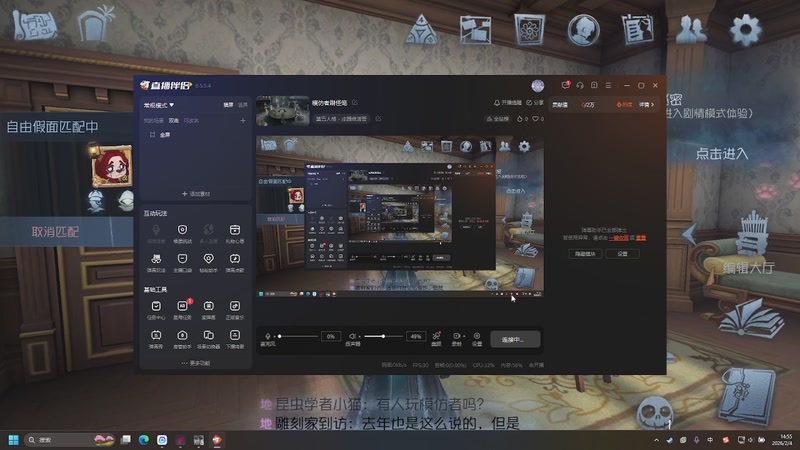Click the skull icon in the game lobby
This screenshot has width=800, height=450.
pos(655,411)
